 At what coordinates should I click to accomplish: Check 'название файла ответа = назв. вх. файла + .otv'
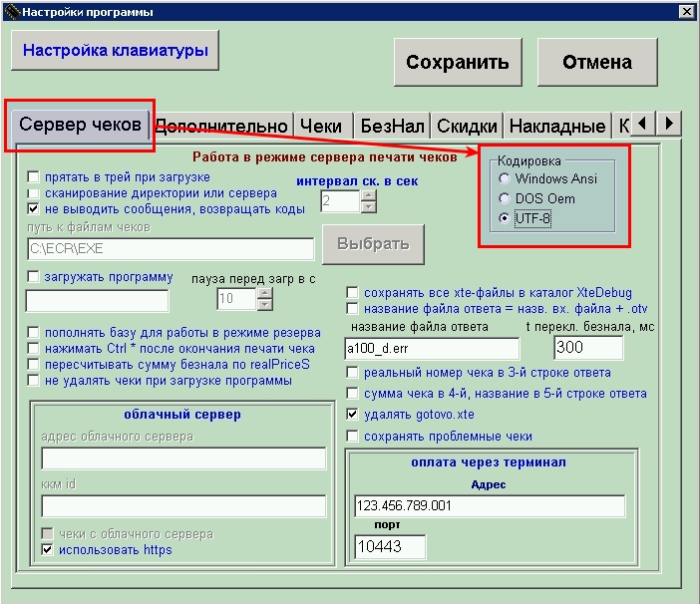click(x=352, y=308)
